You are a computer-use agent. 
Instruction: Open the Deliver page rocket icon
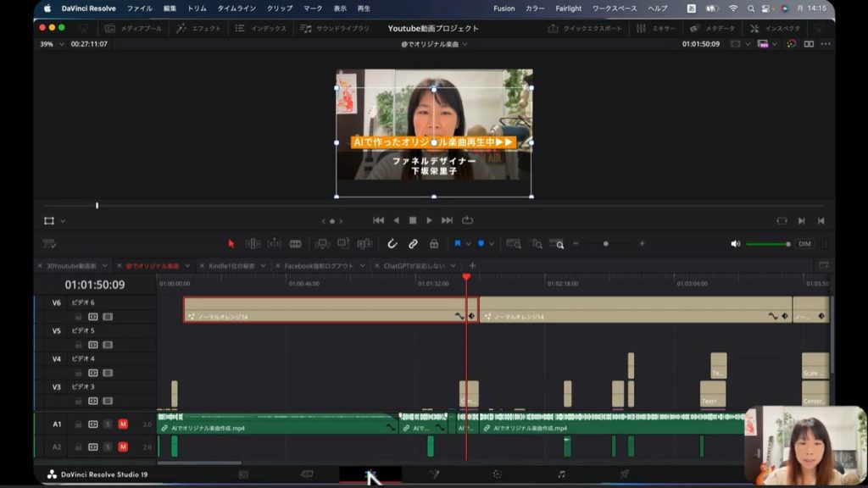tap(625, 474)
